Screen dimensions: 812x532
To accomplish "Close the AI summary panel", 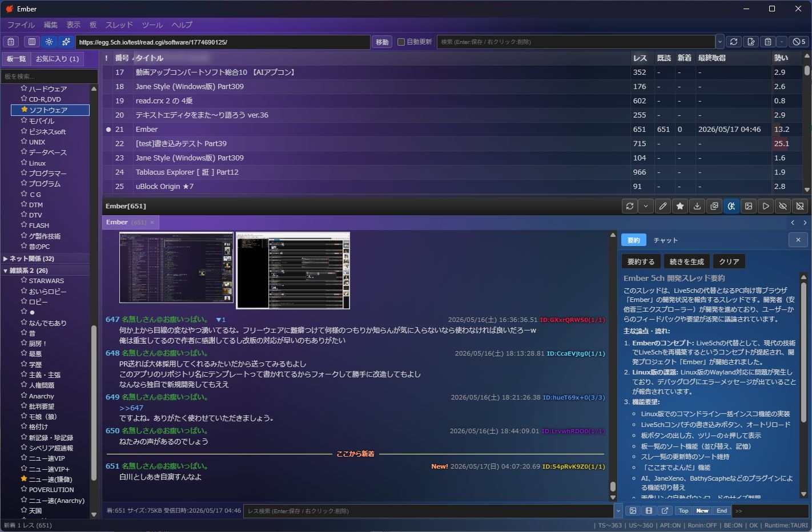I will click(798, 240).
